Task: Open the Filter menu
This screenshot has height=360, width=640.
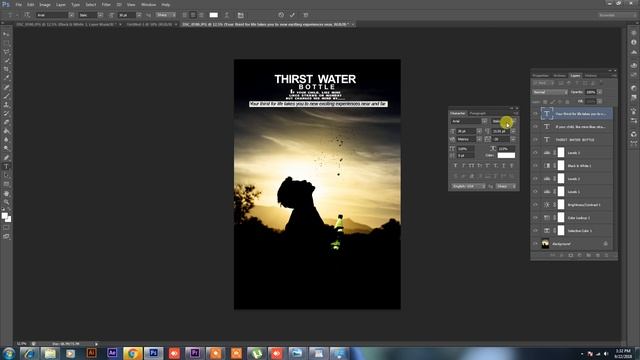Action: point(106,4)
